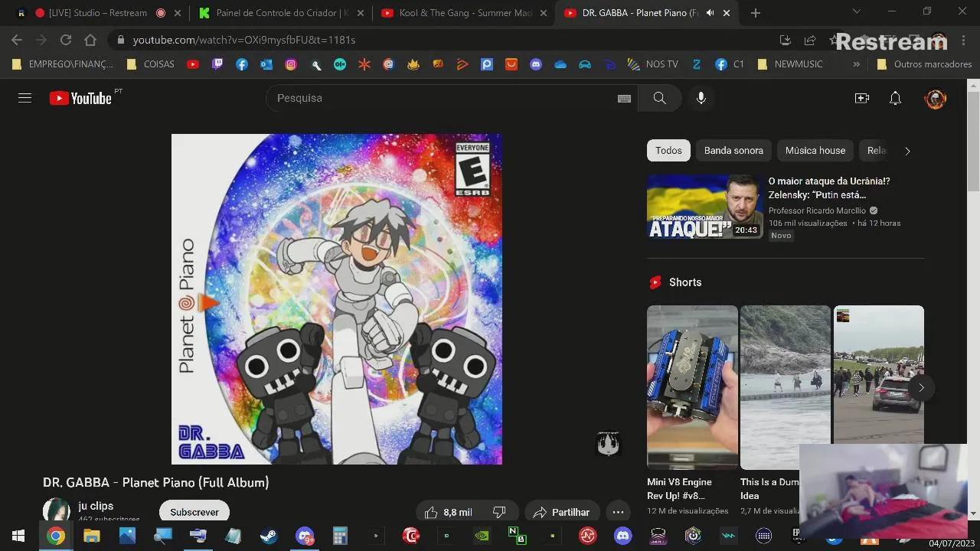Screen dimensions: 980x551
Task: Click the Subscrever button
Action: point(194,511)
